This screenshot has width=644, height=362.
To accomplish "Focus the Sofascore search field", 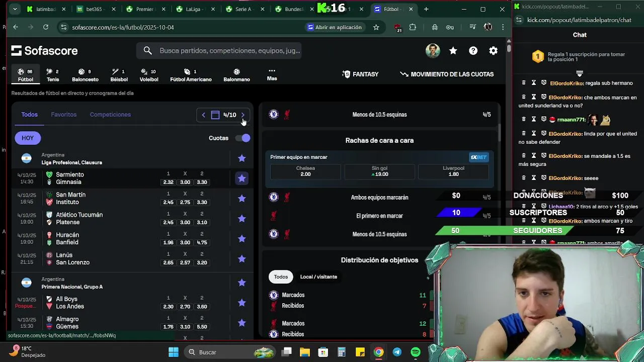I will 219,51.
